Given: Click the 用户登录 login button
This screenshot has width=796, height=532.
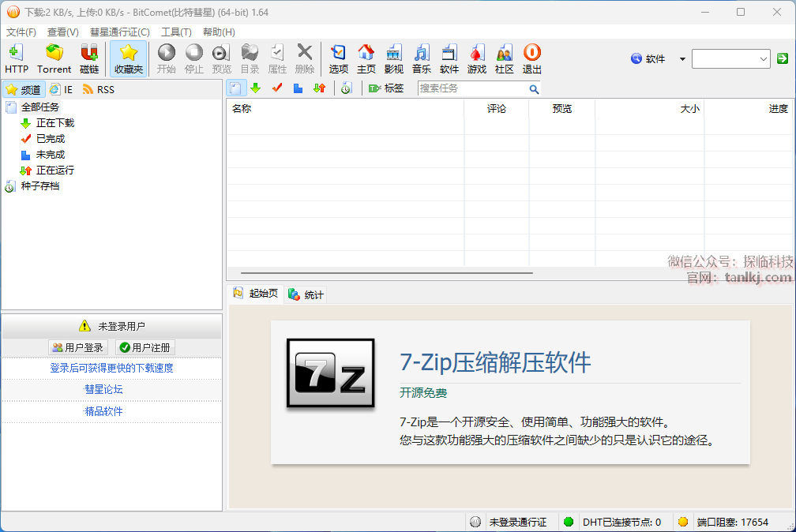Looking at the screenshot, I should pyautogui.click(x=77, y=347).
